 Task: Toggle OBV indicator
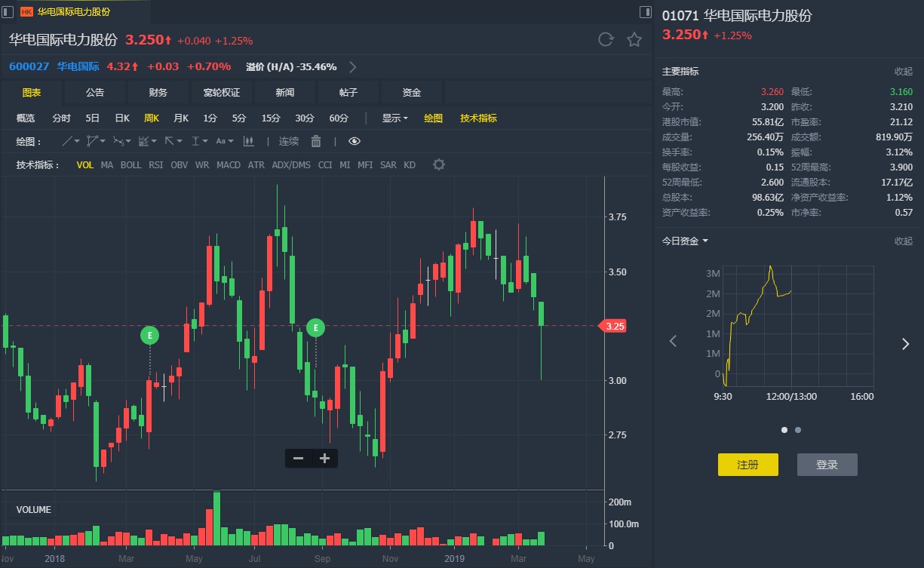[x=180, y=164]
